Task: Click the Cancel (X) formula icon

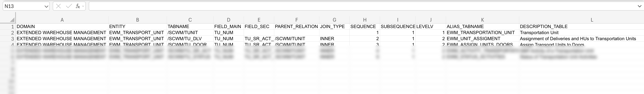Action: (58, 6)
